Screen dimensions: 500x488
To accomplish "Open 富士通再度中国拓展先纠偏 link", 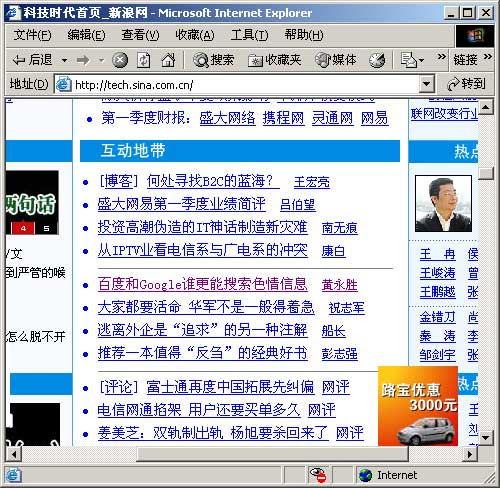I will 230,387.
